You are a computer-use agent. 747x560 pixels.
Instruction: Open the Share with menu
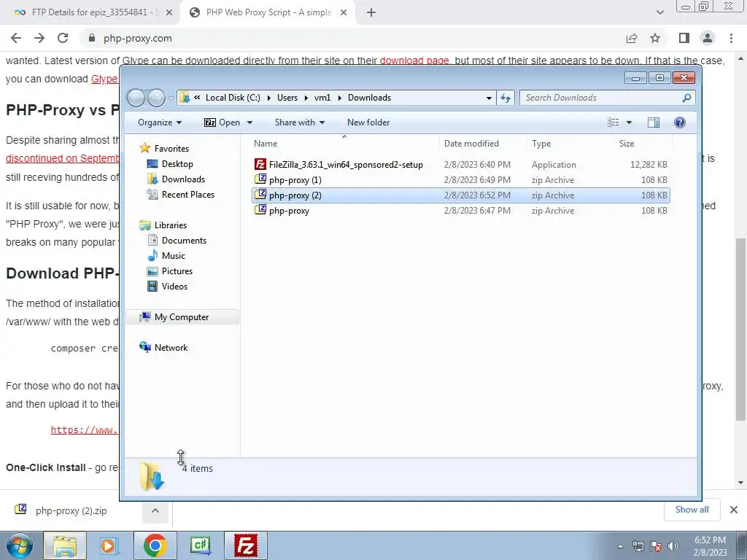click(300, 122)
